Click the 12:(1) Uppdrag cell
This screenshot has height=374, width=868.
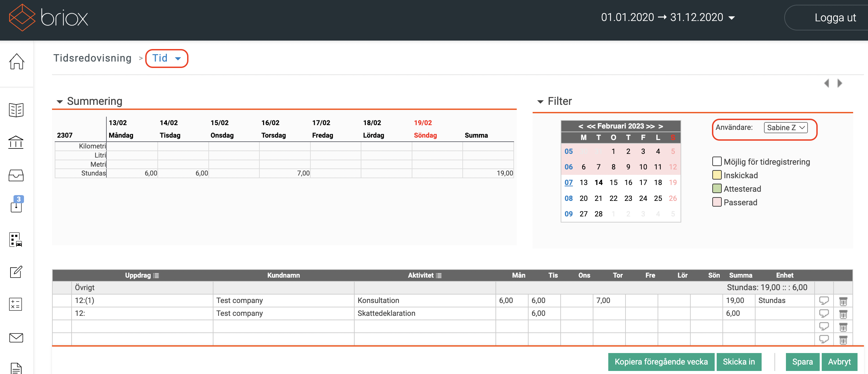(x=142, y=301)
